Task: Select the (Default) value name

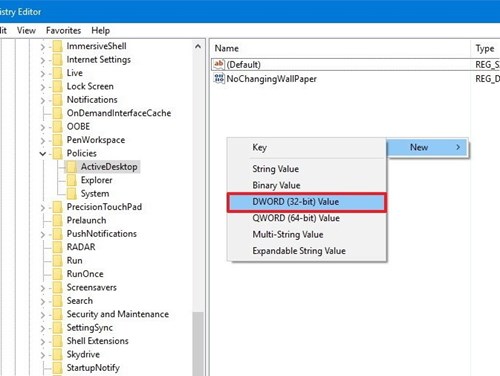Action: coord(243,65)
